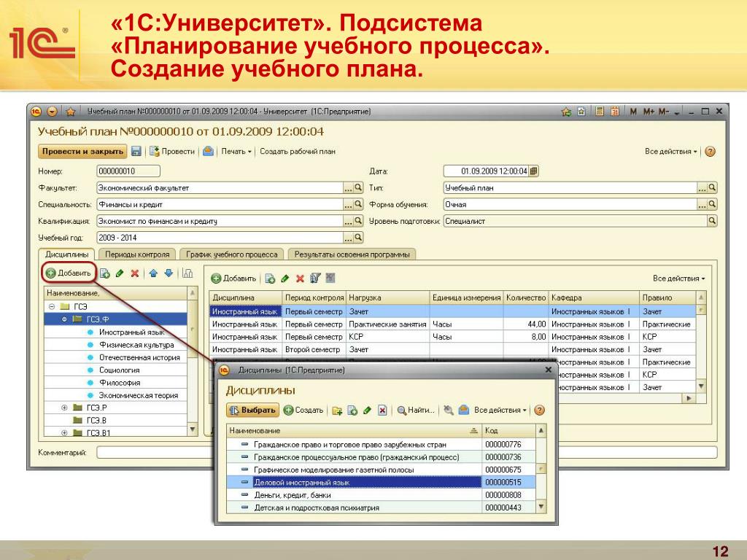Viewport: 747px width, 560px height.
Task: Open the Печать dropdown menu
Action: tap(236, 152)
